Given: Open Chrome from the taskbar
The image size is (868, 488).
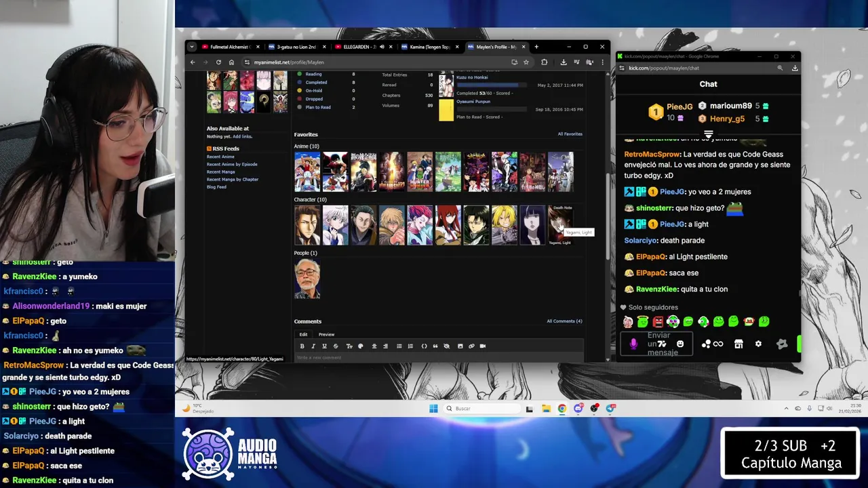Looking at the screenshot, I should (562, 408).
